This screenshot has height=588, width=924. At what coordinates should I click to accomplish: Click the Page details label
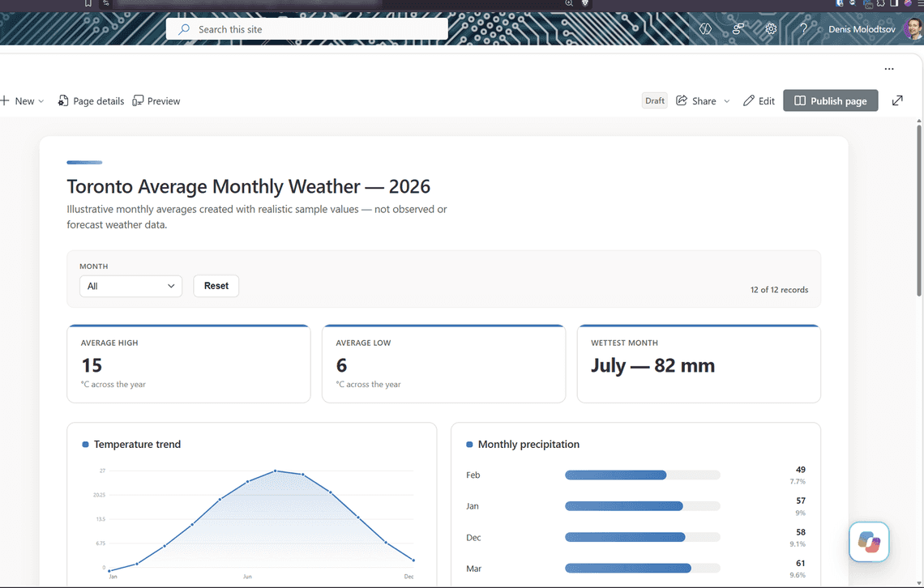98,101
